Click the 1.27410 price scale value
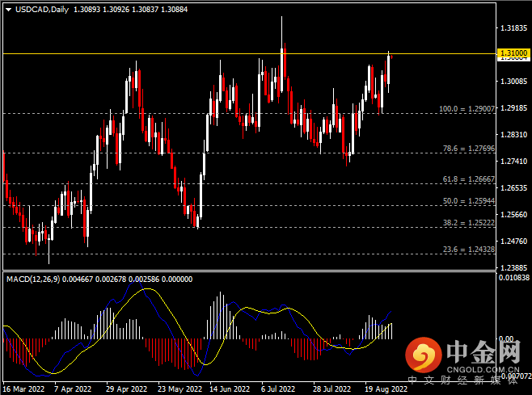 514,161
